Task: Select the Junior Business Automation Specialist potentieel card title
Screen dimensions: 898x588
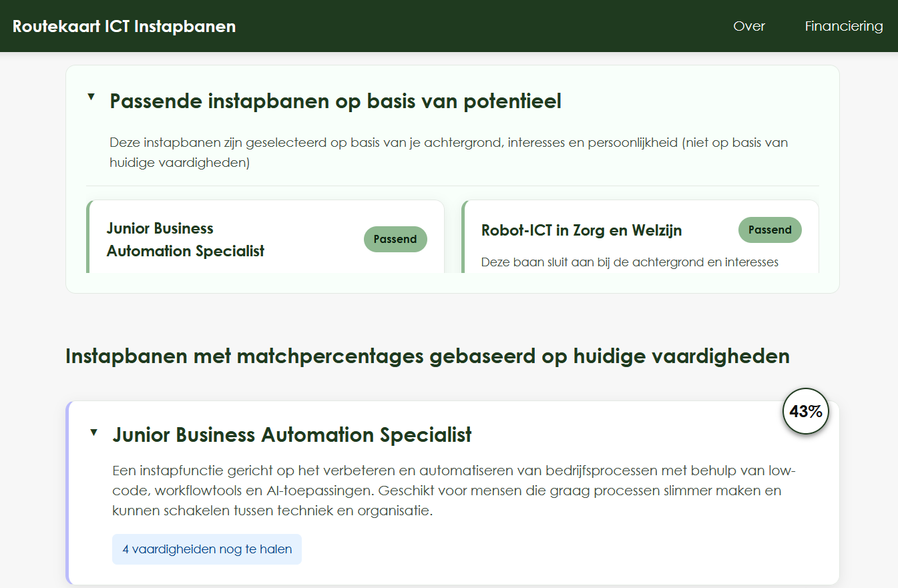Action: (185, 240)
